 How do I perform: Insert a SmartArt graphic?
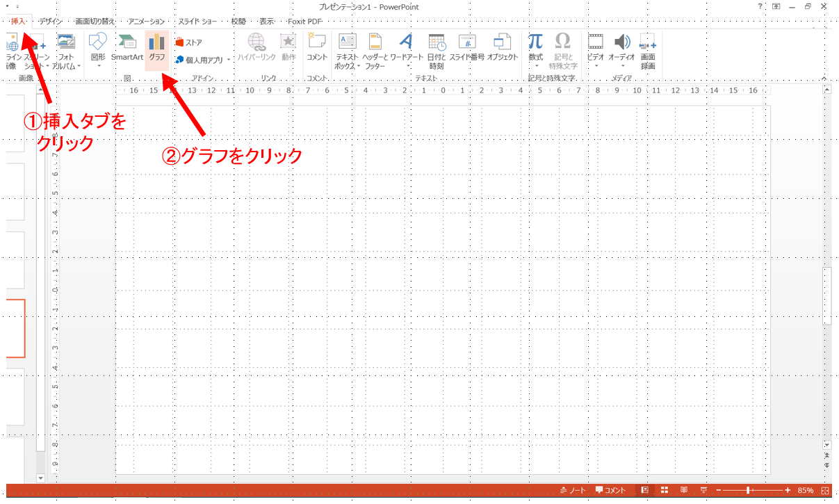pos(127,48)
